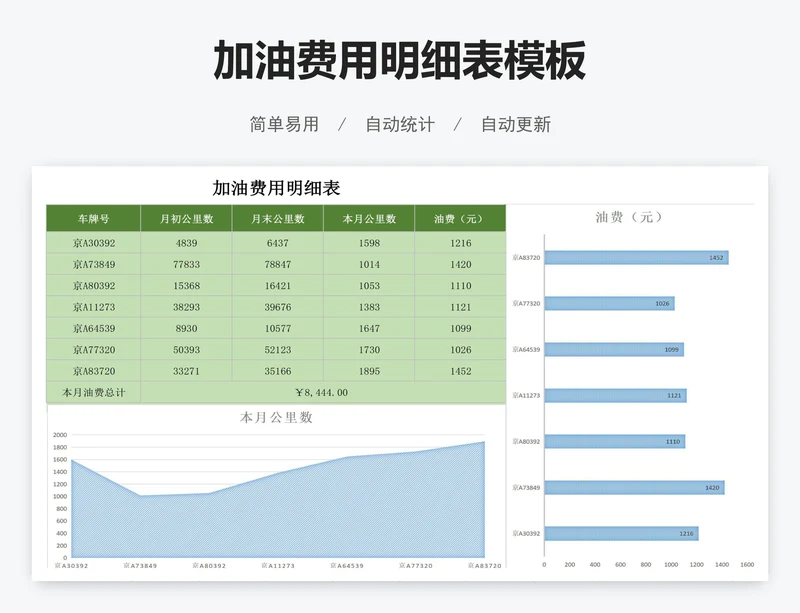Select end mileage cell 78847
The height and width of the screenshot is (613, 800).
[x=278, y=264]
